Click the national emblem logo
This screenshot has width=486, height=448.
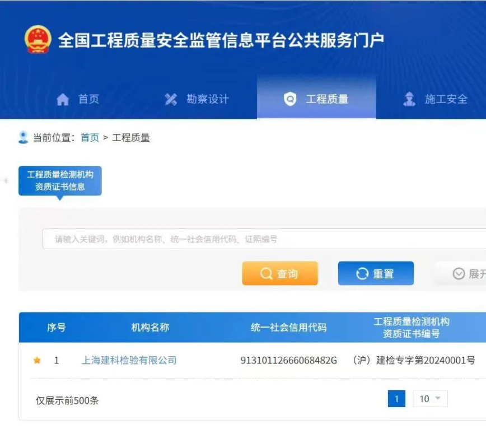(38, 39)
